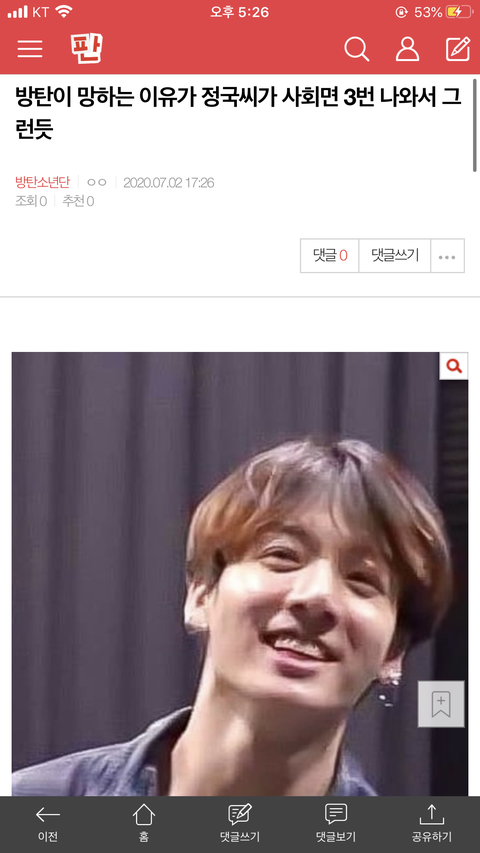Click the page scrollbar on right edge
The height and width of the screenshot is (853, 480).
click(475, 125)
